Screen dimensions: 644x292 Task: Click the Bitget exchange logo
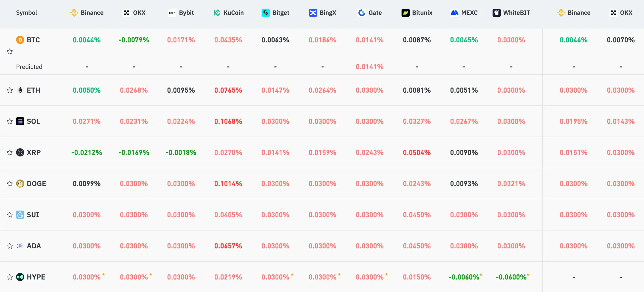pos(266,13)
